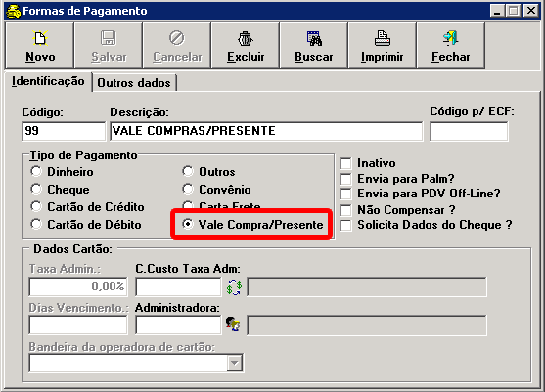Viewport: 545px width, 392px height.
Task: Select the Convênio payment type
Action: tap(188, 189)
